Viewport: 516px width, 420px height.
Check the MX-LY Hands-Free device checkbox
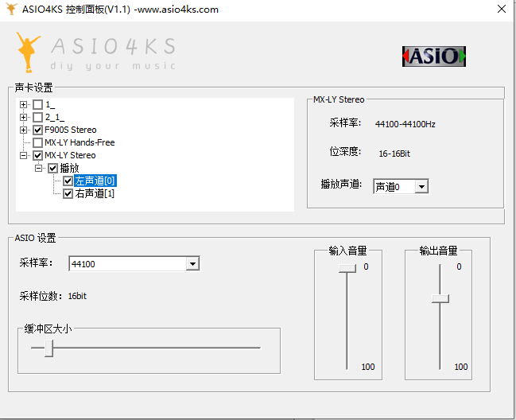[38, 142]
